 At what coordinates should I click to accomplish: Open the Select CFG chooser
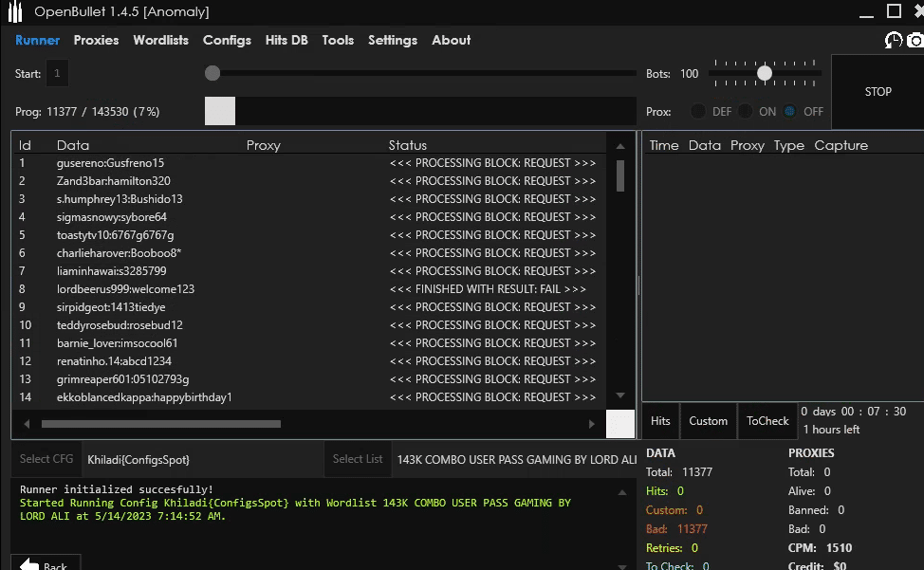46,459
